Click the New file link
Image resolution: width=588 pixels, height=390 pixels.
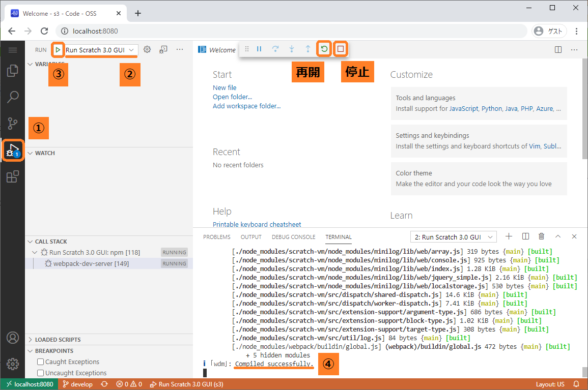[225, 87]
